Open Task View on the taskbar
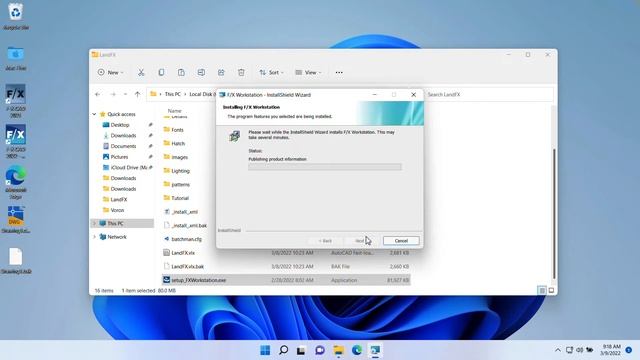Screen dimensions: 640x360 tap(301, 350)
